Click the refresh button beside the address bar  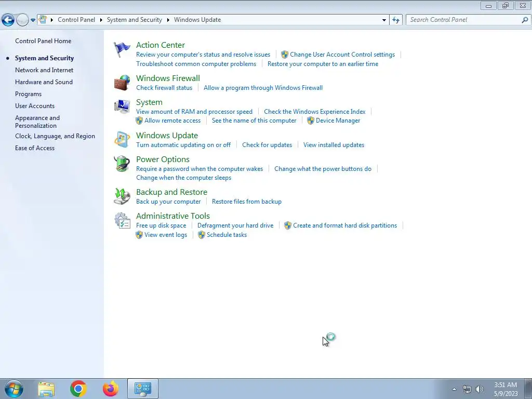click(x=395, y=20)
